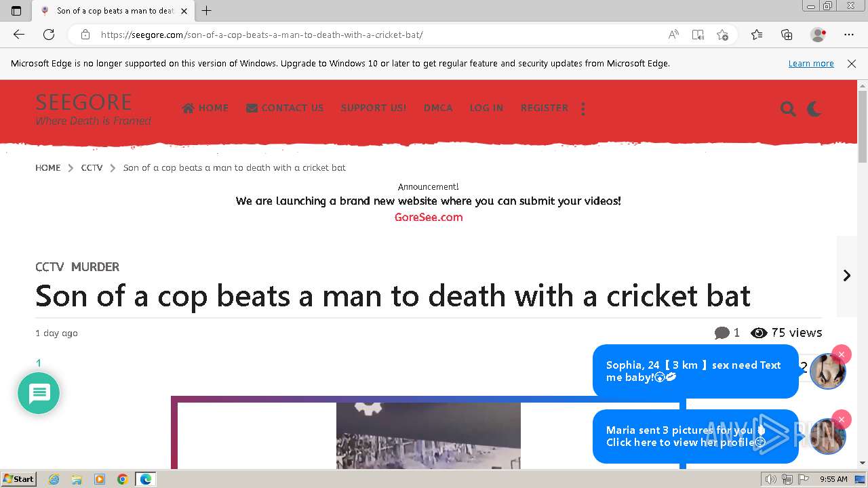Dismiss the Edge unsupported notification bar
Image resolution: width=868 pixels, height=488 pixels.
click(x=852, y=63)
